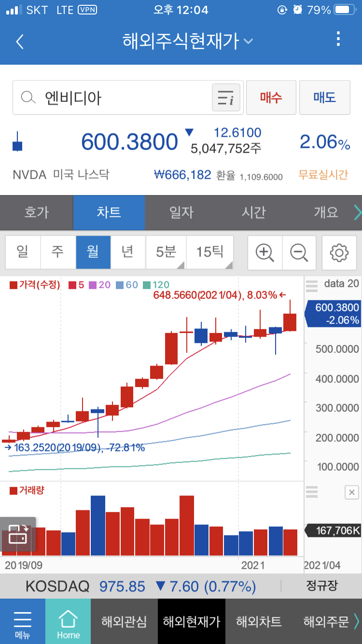Select the 주 weekly period
This screenshot has height=644, width=362.
(58, 252)
